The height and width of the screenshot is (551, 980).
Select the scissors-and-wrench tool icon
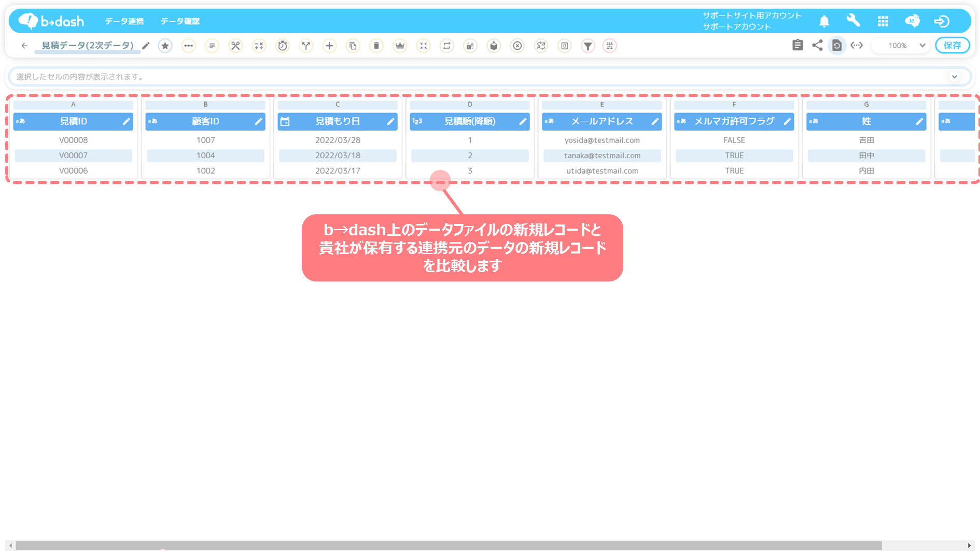tap(235, 46)
